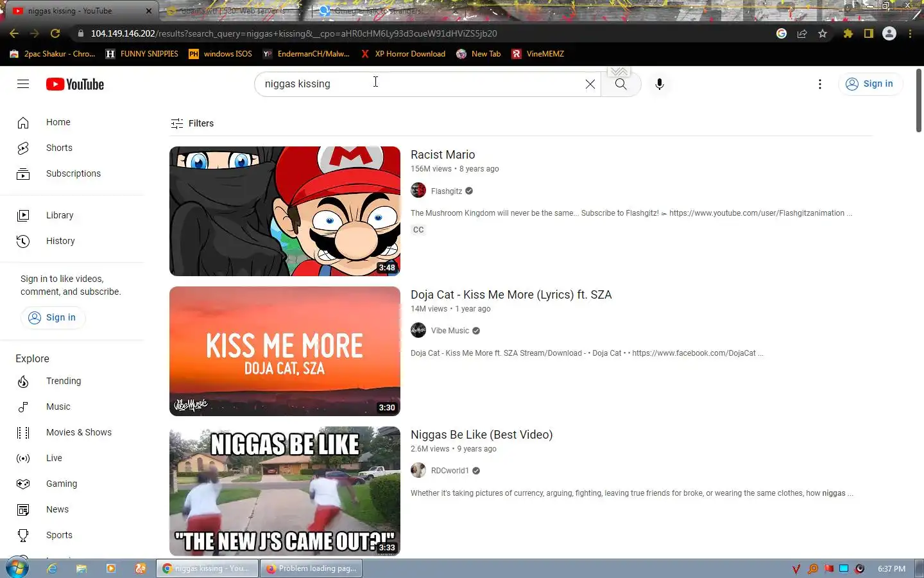Open the New Tab bookmark
Image resolution: width=924 pixels, height=578 pixels.
tap(479, 54)
